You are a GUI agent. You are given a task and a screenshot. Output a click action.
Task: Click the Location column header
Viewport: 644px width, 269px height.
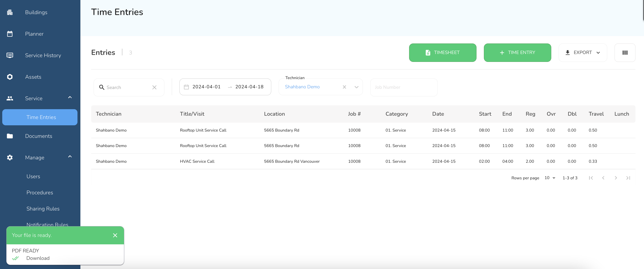coord(274,114)
